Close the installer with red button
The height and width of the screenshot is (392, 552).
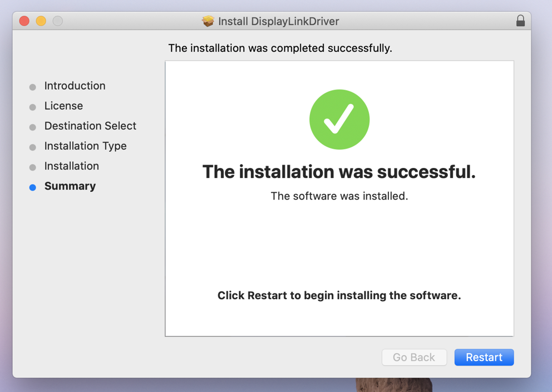(24, 21)
